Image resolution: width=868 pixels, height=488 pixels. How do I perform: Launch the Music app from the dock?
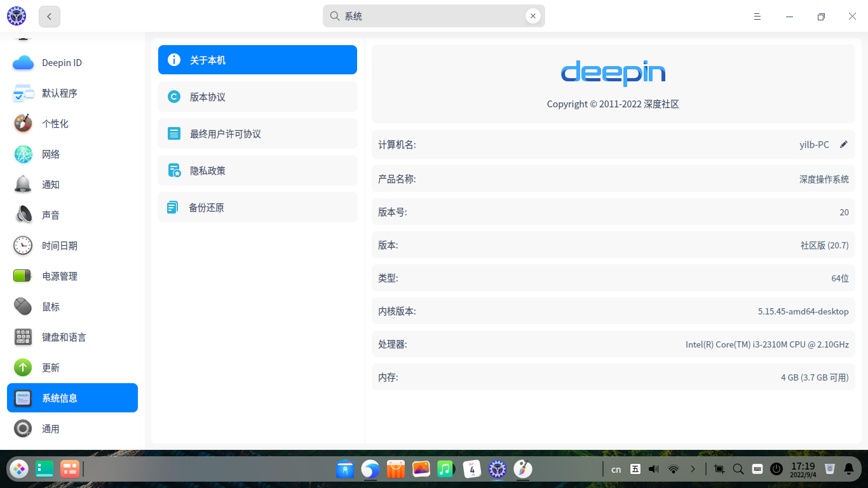coord(445,469)
